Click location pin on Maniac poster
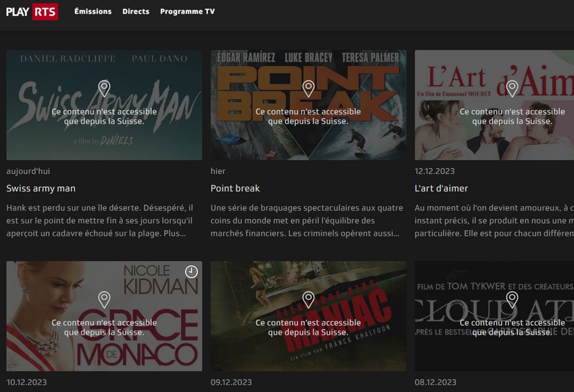This screenshot has height=392, width=574. click(x=309, y=300)
